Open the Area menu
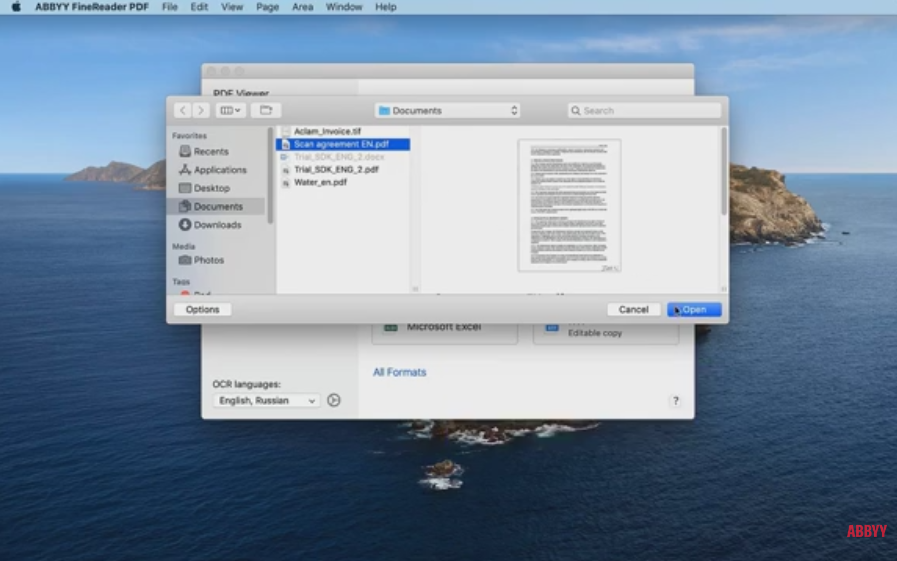 pos(302,7)
